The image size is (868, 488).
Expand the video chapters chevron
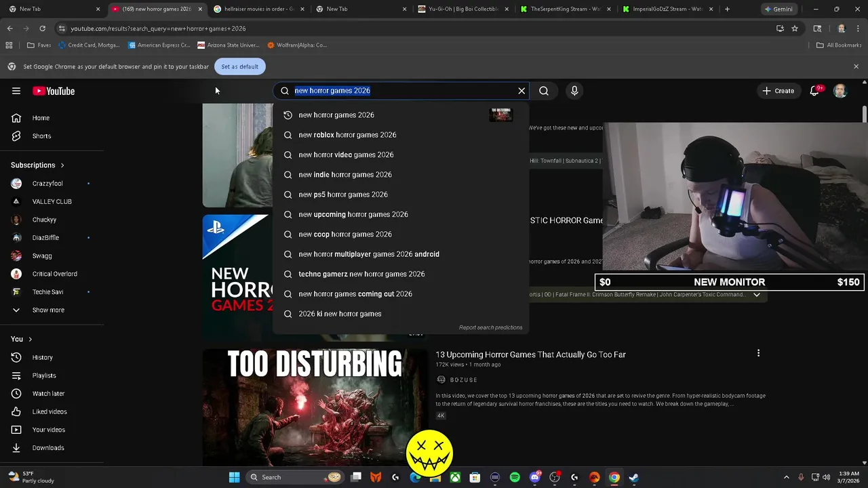[757, 295]
